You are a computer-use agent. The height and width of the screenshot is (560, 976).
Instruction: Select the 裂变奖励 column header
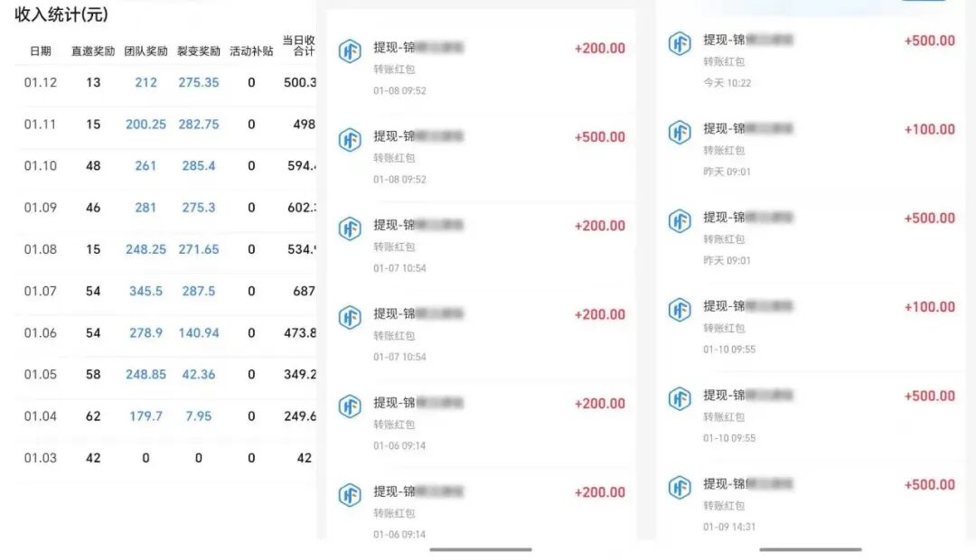[199, 51]
